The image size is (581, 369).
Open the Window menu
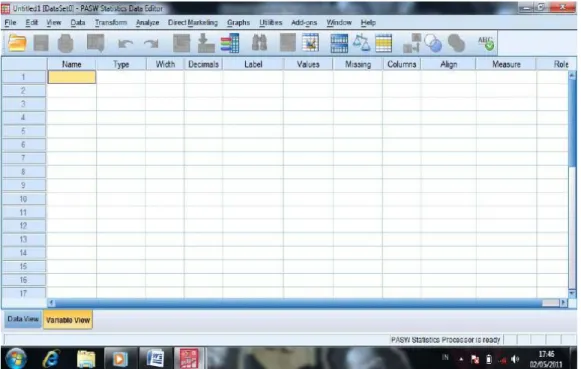point(339,23)
